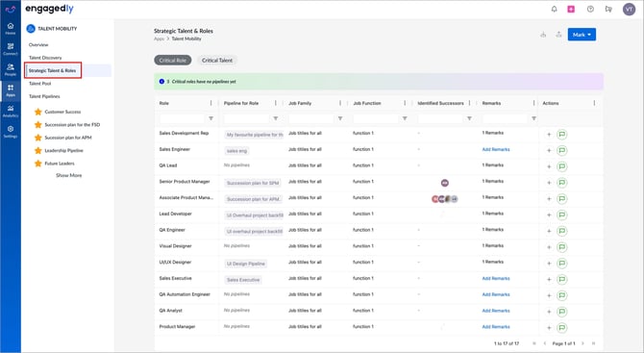Open Role column menu dots
The image size is (644, 353).
click(x=211, y=103)
